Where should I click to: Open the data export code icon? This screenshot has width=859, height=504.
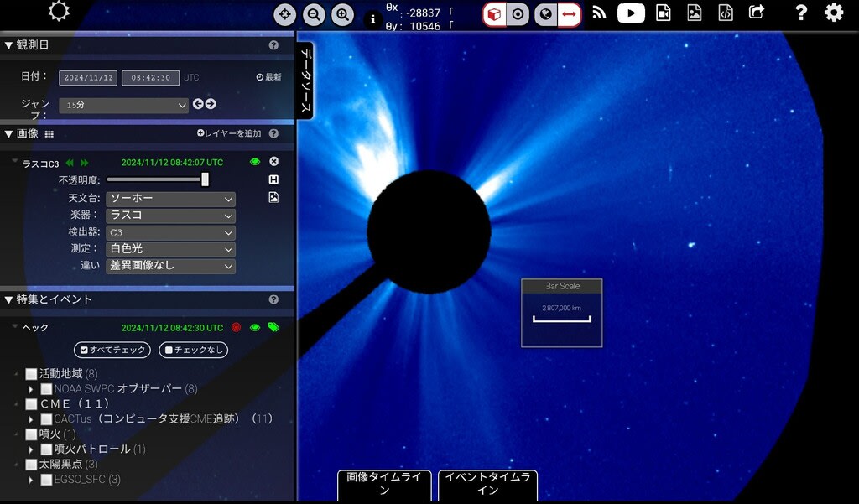726,13
